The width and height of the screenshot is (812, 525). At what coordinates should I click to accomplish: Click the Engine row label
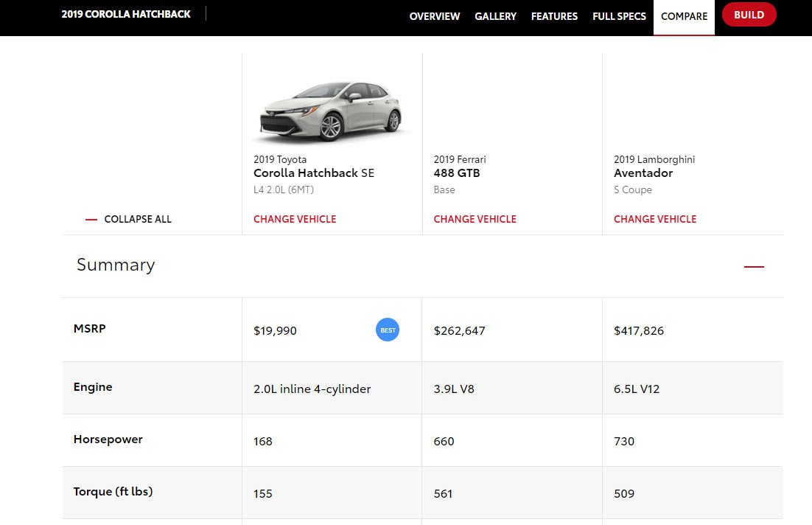(x=93, y=386)
